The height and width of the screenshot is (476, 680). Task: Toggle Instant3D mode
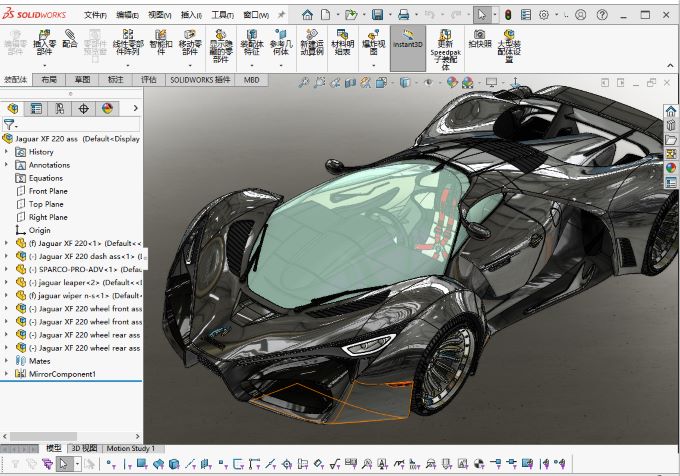[x=408, y=48]
